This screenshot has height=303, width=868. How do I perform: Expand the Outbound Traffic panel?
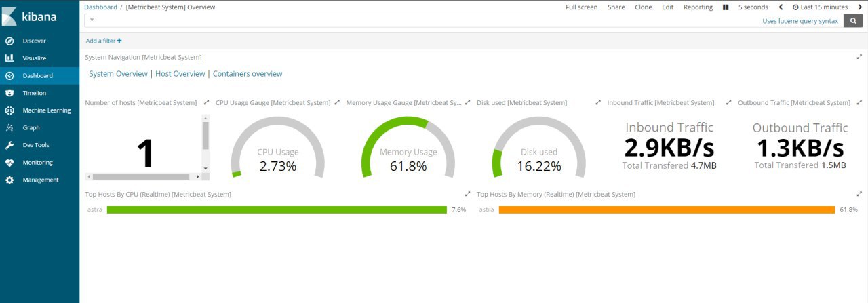click(859, 102)
